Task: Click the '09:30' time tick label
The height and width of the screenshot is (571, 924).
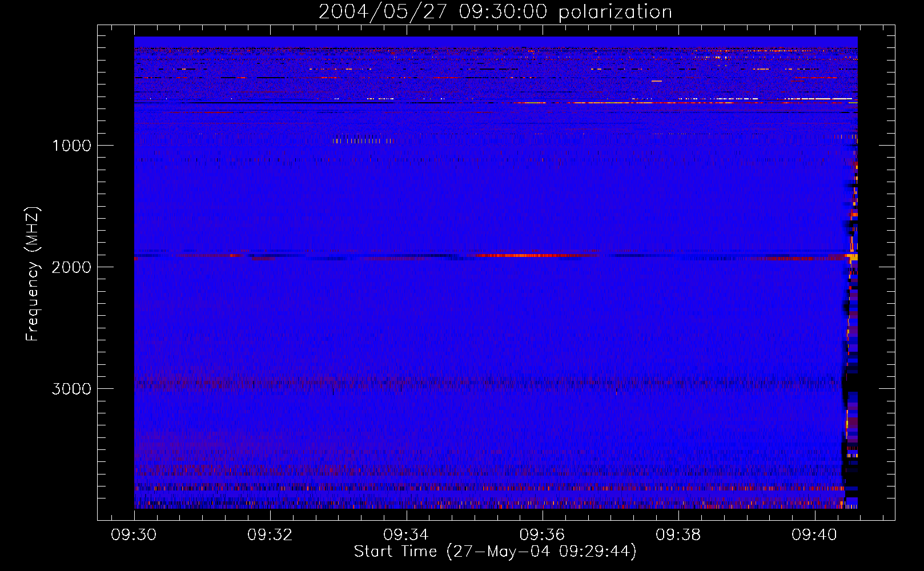Action: (x=134, y=534)
